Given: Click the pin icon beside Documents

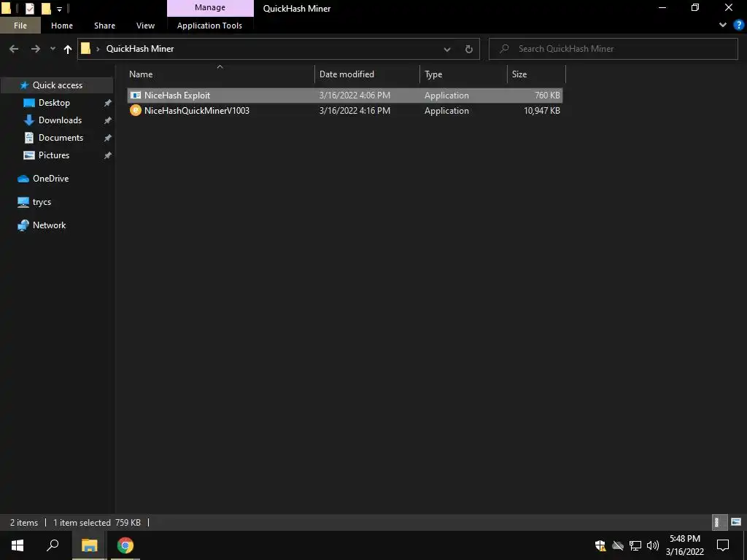Looking at the screenshot, I should coord(108,138).
